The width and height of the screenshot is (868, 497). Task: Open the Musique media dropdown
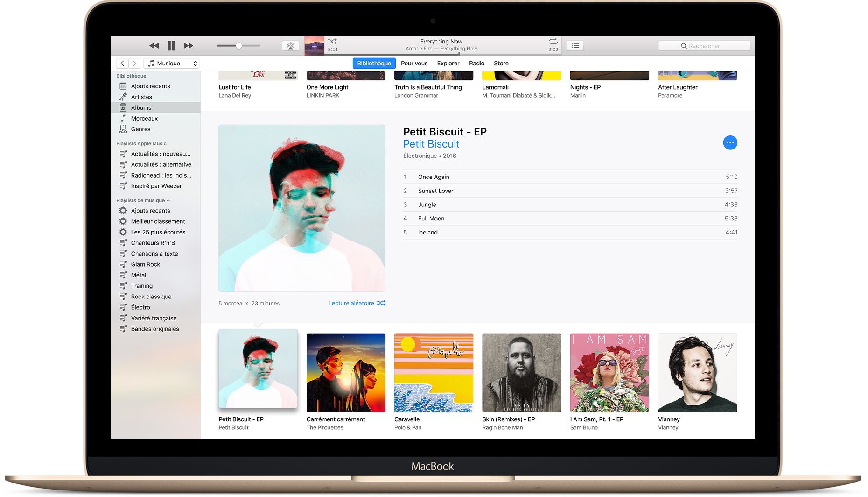click(172, 63)
